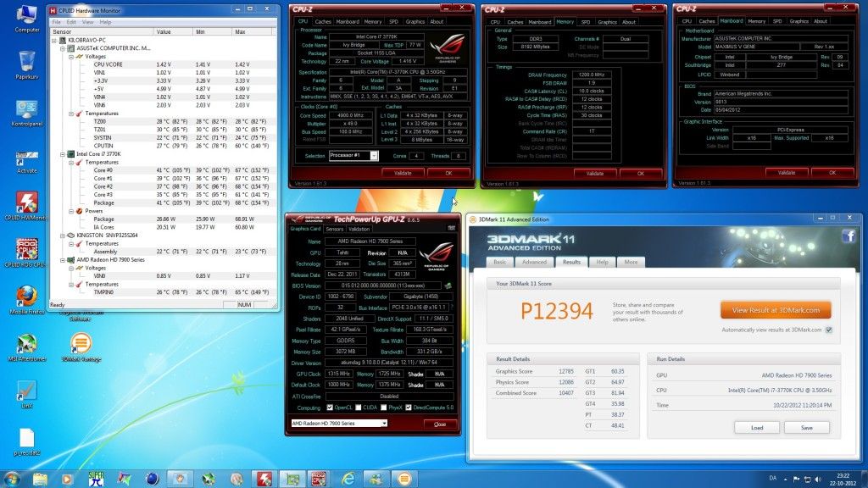Launch CPUID HWMonitor from desktop icon

click(26, 206)
